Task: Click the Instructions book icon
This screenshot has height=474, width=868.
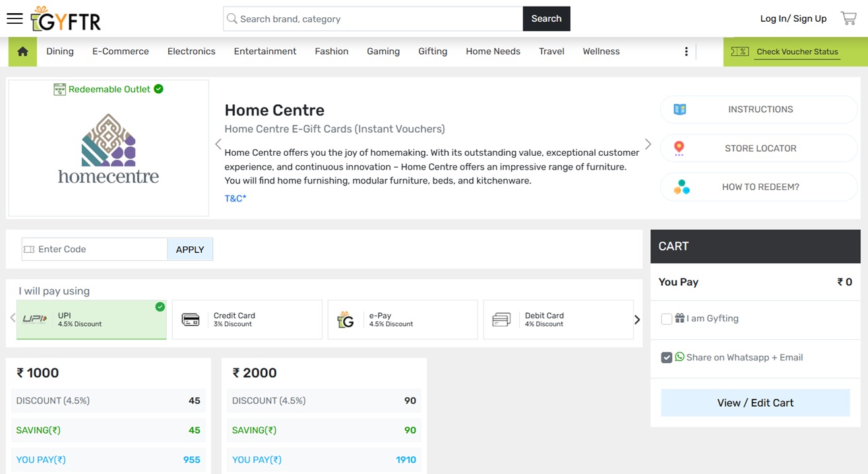Action: coord(680,110)
